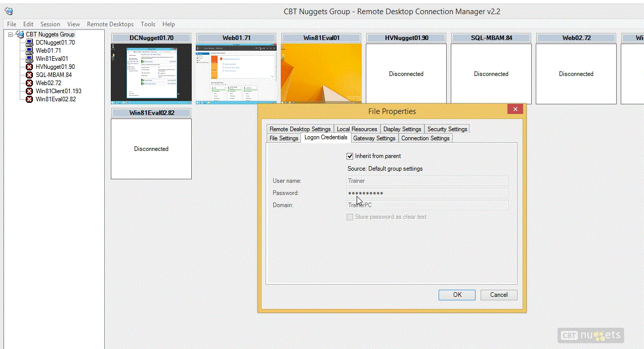
Task: Select Win81Eval01 server name in the tree
Action: point(52,59)
